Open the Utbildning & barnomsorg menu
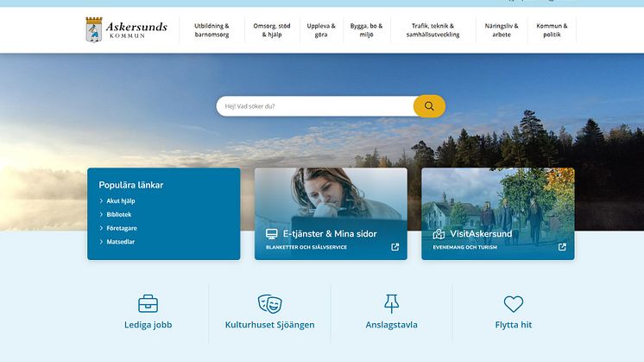The height and width of the screenshot is (362, 644). (212, 30)
